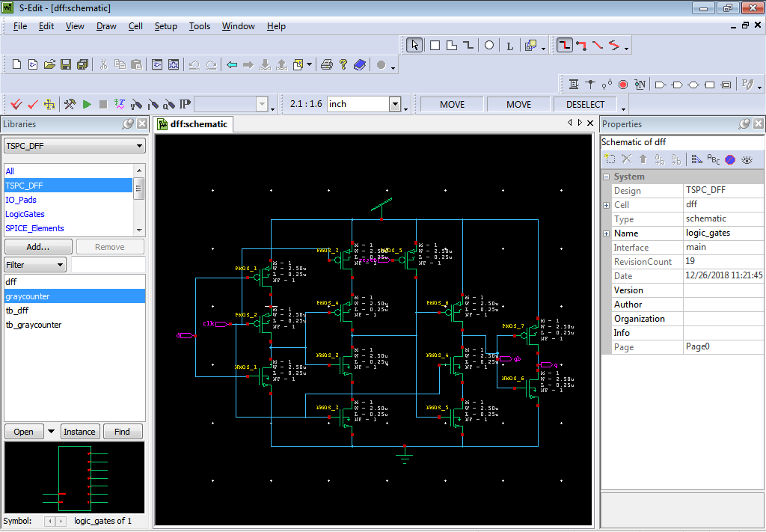This screenshot has height=532, width=766.
Task: Click the DESELECT button
Action: tap(585, 105)
